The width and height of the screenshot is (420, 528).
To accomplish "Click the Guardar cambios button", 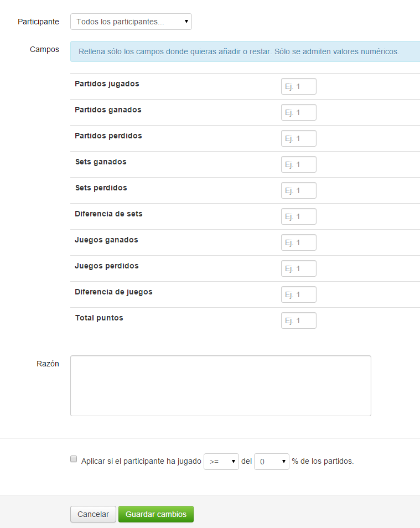I will pos(156,514).
